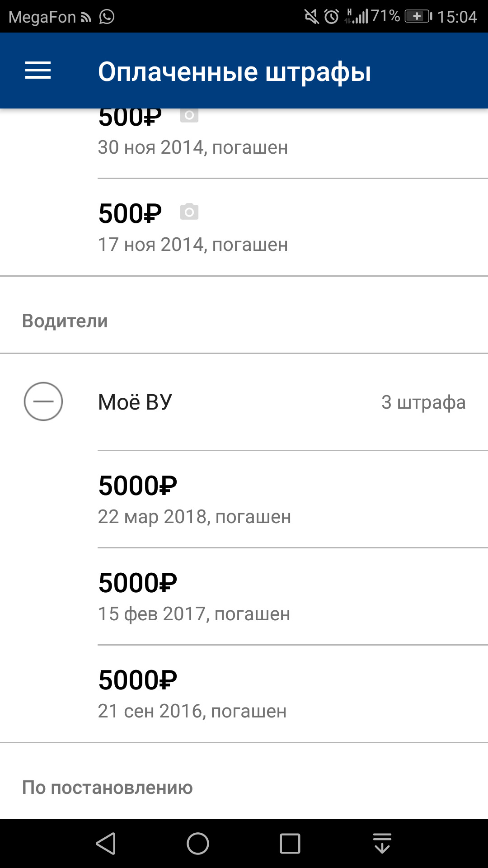
Task: Tap the Водители section header
Action: click(x=65, y=321)
